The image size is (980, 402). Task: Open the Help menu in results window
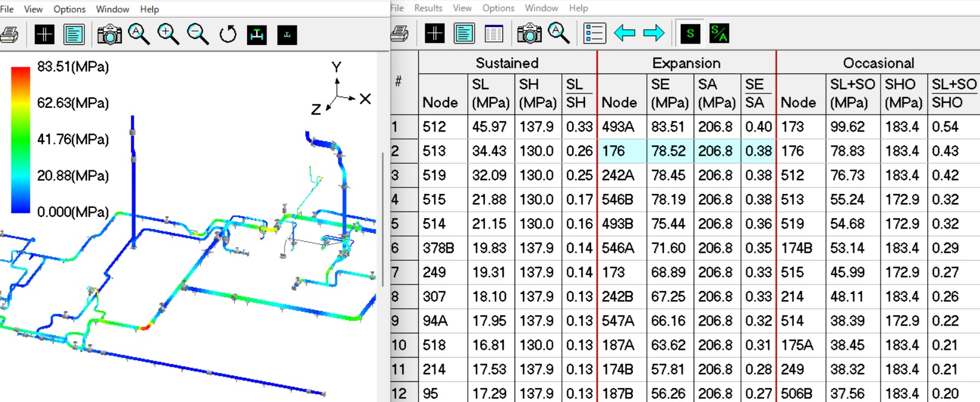click(578, 8)
